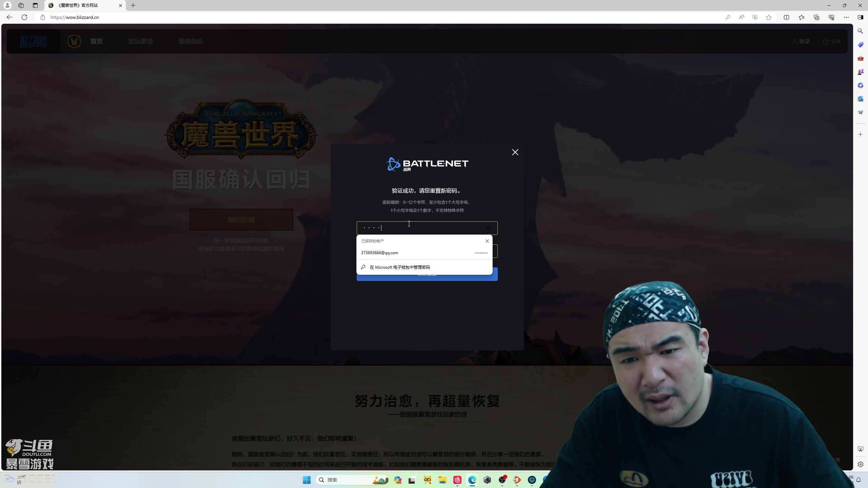Image resolution: width=868 pixels, height=488 pixels.
Task: Open the Copilot PRE taskbar icon
Action: [398, 480]
